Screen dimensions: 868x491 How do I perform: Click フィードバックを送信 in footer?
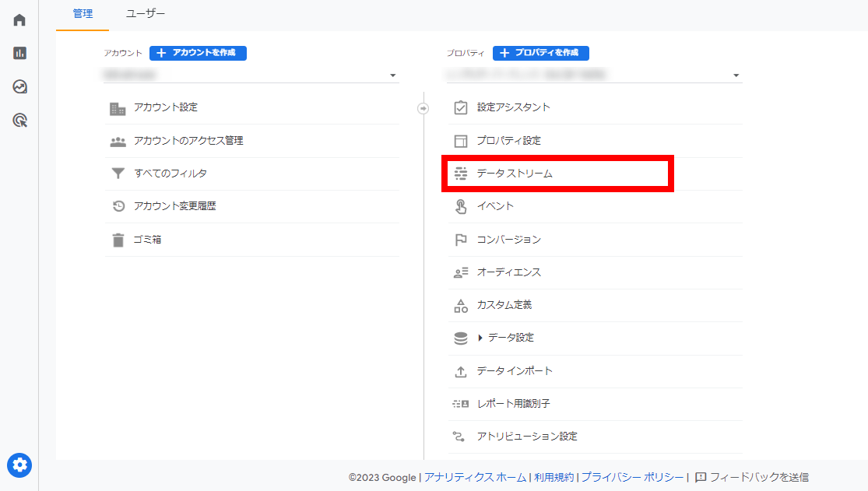(x=752, y=477)
